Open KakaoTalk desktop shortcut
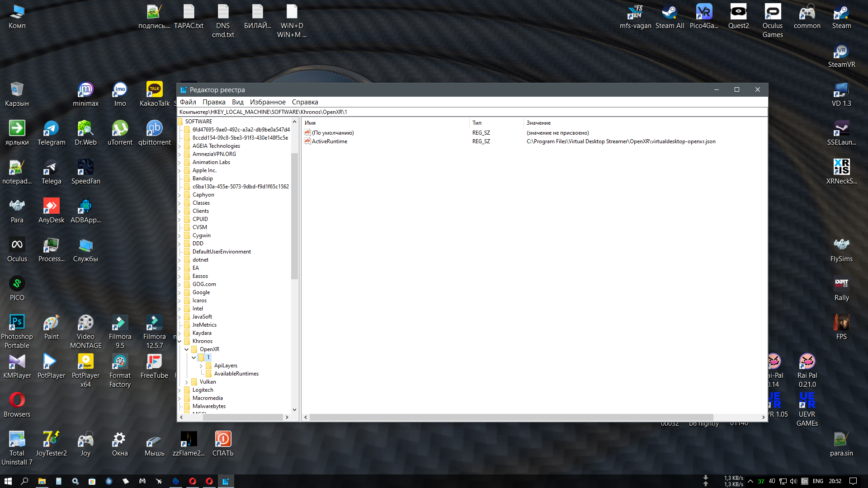Viewport: 868px width, 488px height. coord(154,94)
